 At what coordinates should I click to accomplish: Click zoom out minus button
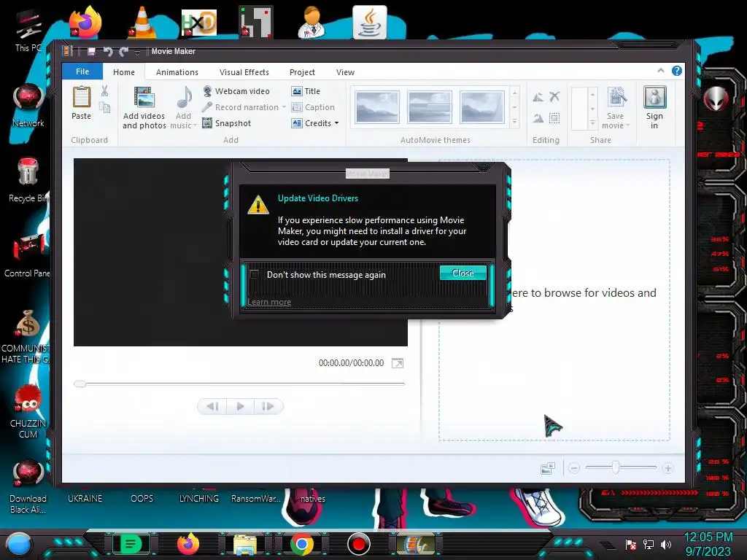point(574,468)
